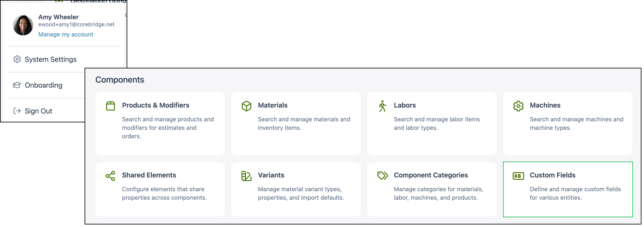Click the Component Categories tags icon
This screenshot has width=644, height=227.
[382, 176]
